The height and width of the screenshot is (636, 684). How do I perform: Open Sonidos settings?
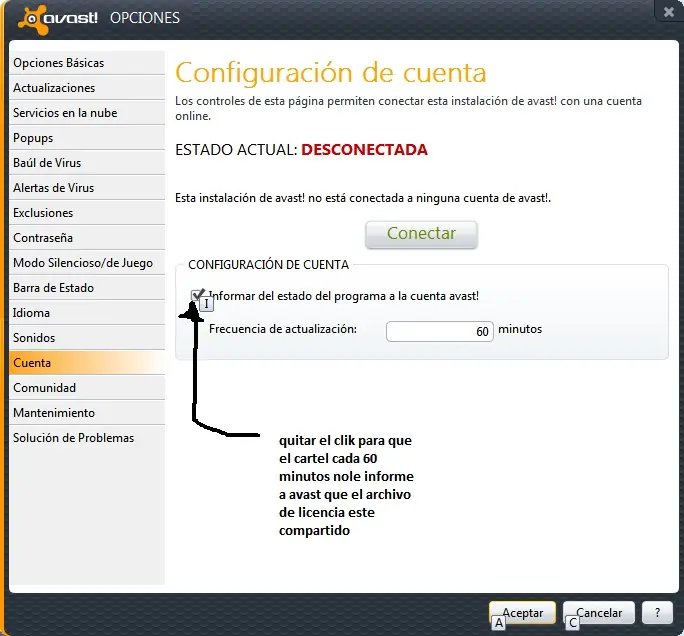pyautogui.click(x=87, y=338)
